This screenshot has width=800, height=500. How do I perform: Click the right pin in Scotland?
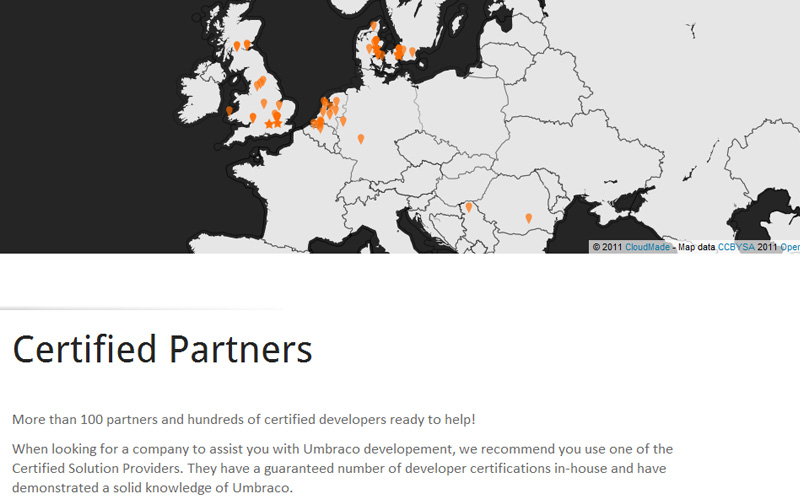(247, 45)
